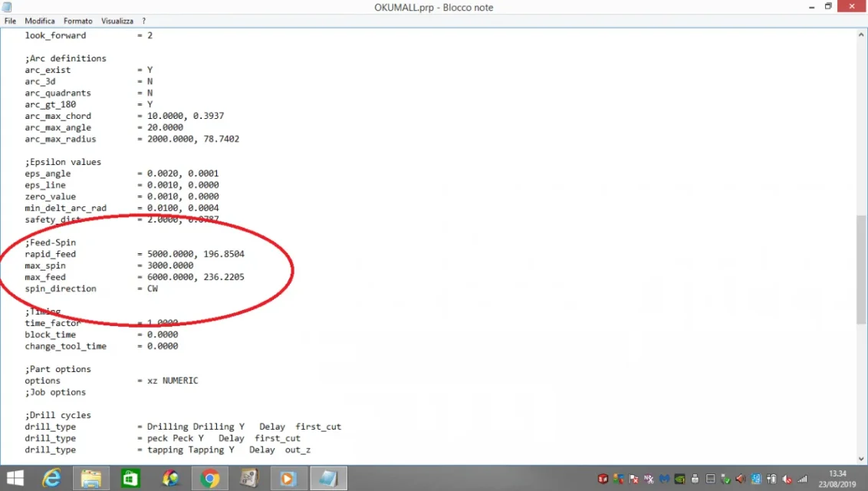Open the network signal tray icon

803,479
